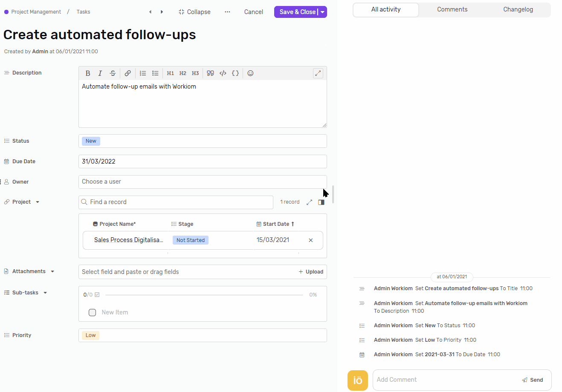The image size is (562, 392).
Task: Open the Attachments field dropdown caret
Action: [52, 271]
